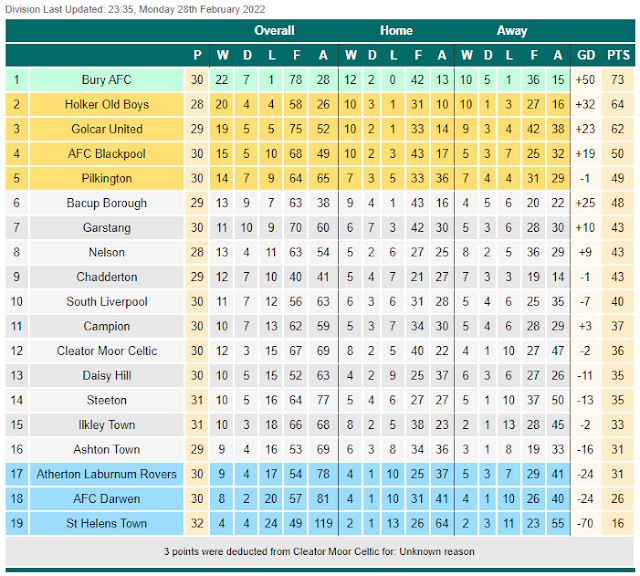Click AFC Darwen's 26 points cell
Image resolution: width=640 pixels, height=576 pixels.
pos(618,499)
